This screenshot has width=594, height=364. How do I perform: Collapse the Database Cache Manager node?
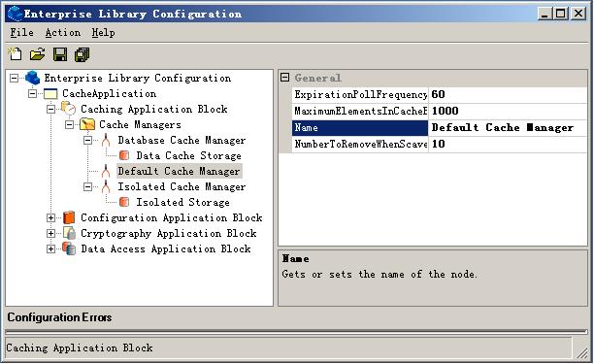tap(88, 140)
